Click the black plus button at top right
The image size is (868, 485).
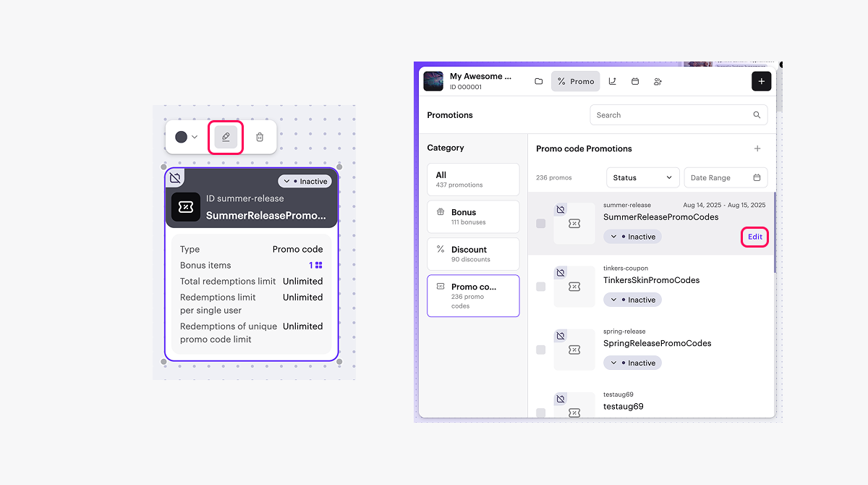tap(761, 81)
